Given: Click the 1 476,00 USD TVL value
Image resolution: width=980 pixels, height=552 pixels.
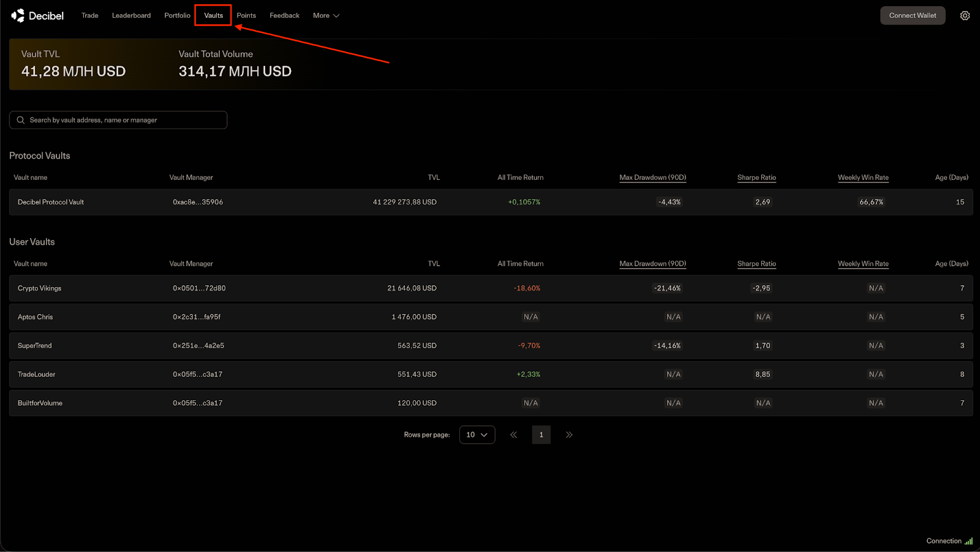Looking at the screenshot, I should (x=414, y=317).
